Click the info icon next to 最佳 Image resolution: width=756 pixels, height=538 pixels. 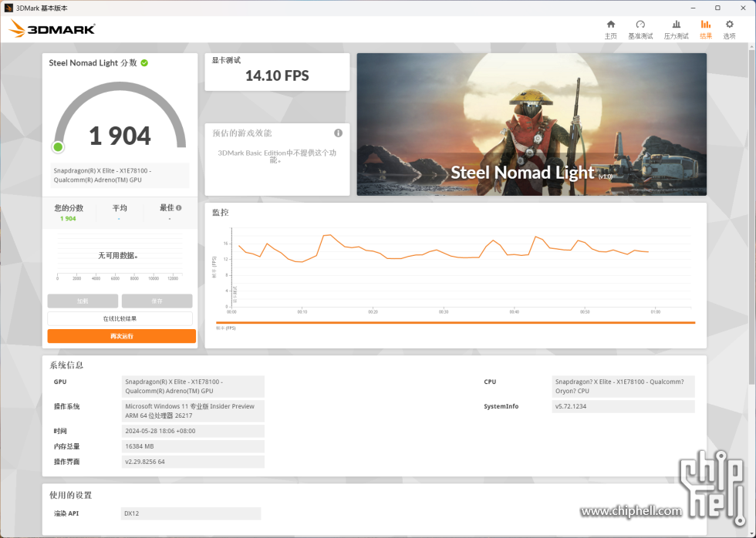pos(179,208)
